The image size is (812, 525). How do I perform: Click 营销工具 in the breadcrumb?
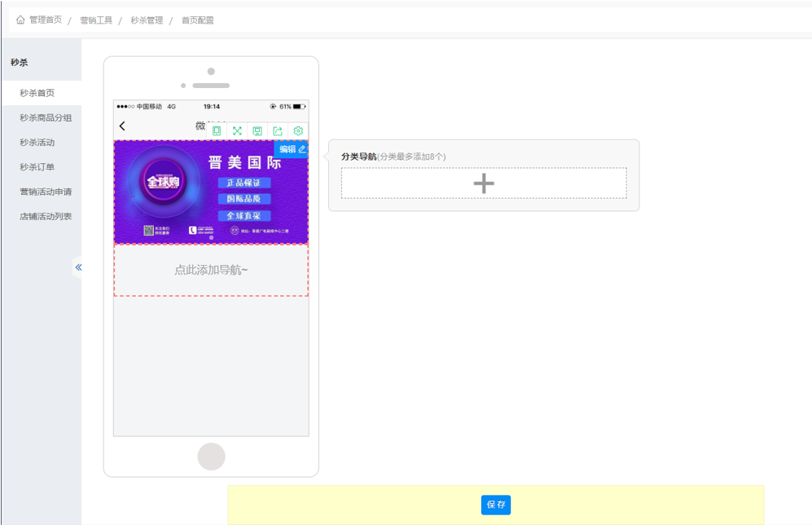click(96, 20)
